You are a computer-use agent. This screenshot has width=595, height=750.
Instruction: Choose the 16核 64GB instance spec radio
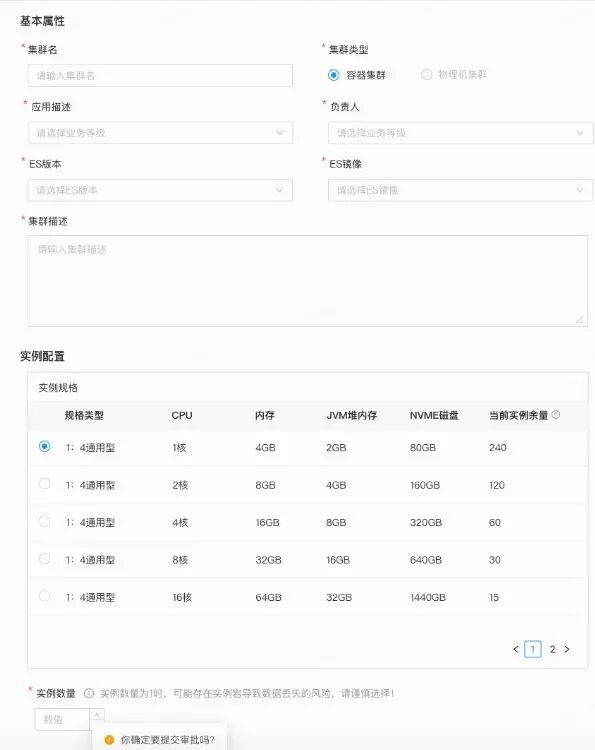[x=44, y=596]
